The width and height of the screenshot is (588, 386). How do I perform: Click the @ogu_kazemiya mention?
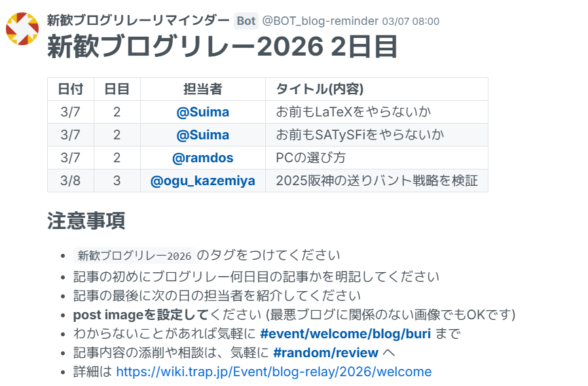coord(203,181)
